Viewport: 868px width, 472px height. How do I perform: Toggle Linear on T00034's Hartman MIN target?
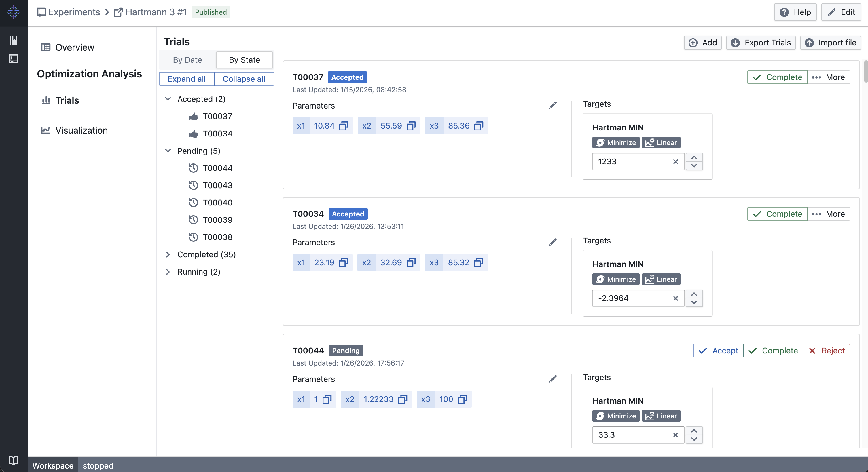[x=661, y=279]
